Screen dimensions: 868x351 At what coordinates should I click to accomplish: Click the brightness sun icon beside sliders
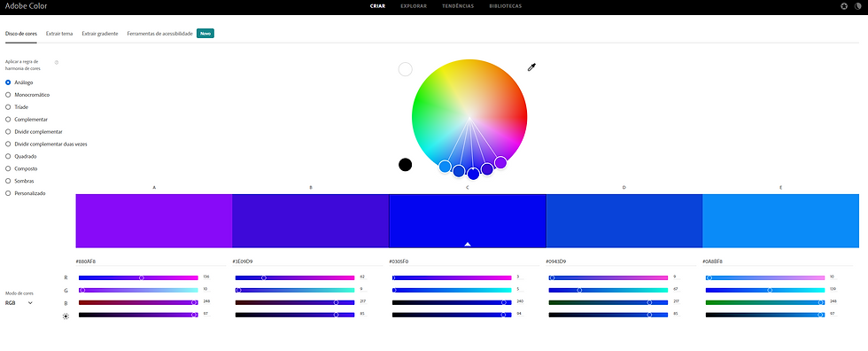pos(66,316)
